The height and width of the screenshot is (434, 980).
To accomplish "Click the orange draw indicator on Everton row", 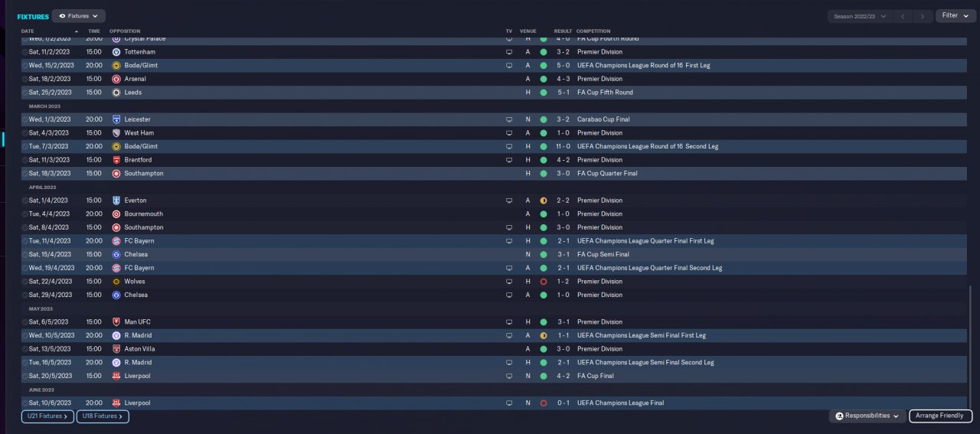I will [x=544, y=201].
